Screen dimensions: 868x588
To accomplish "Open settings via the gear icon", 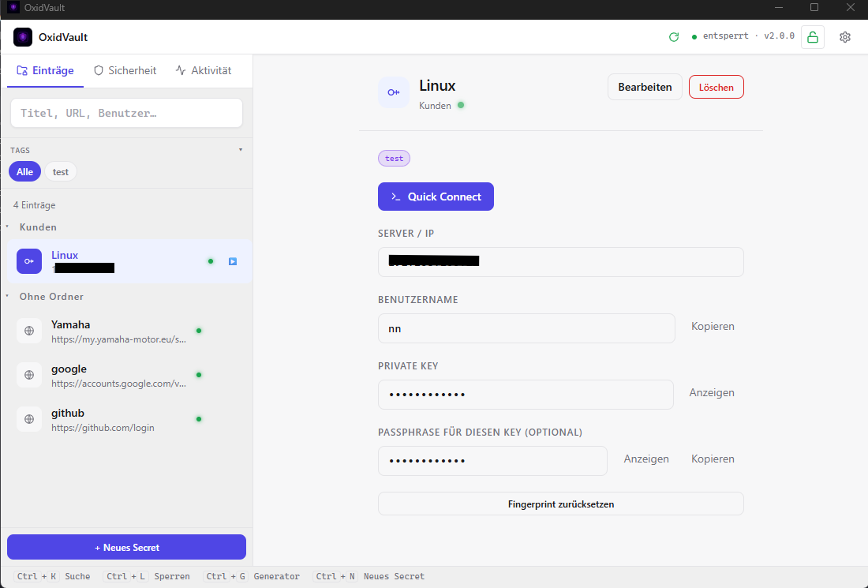I will pos(845,37).
